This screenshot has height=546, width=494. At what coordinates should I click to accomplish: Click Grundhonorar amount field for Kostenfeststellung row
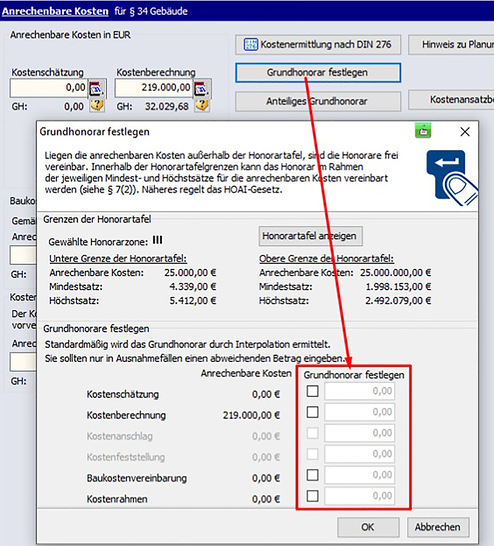(x=360, y=454)
